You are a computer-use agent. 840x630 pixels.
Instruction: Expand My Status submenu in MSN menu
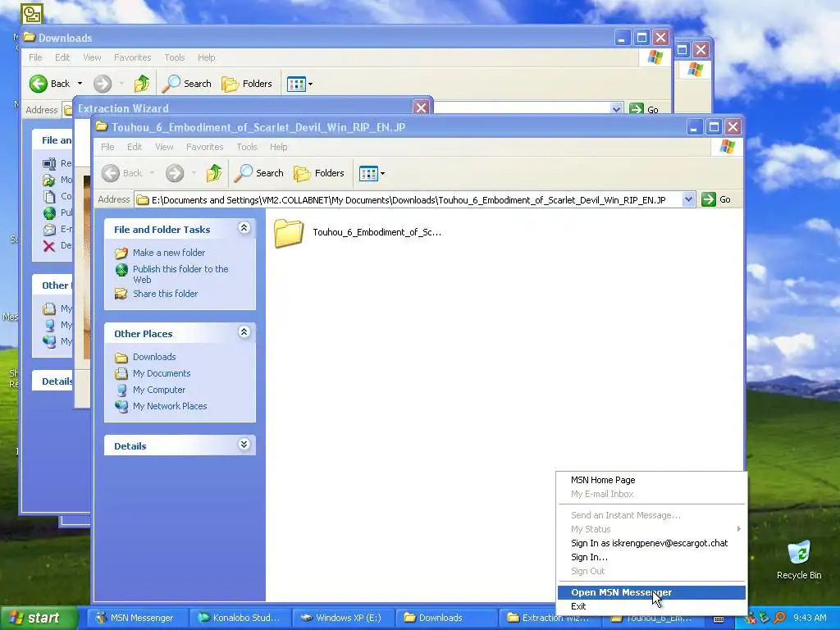click(738, 529)
